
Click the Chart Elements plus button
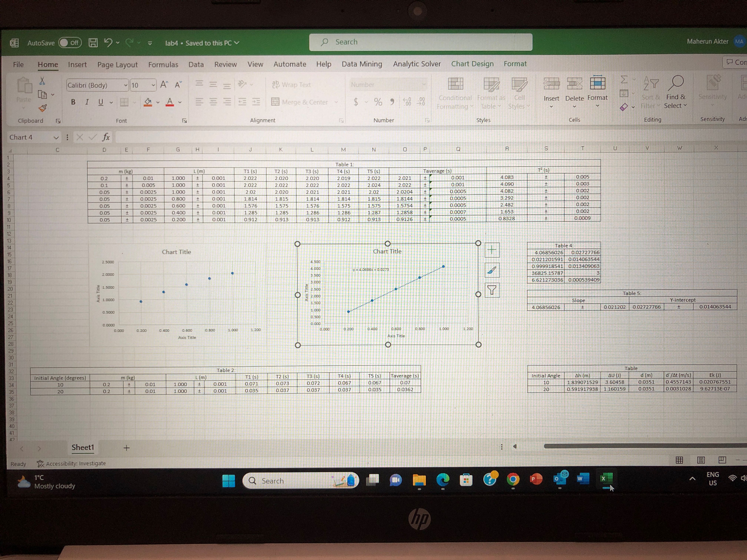click(x=492, y=250)
